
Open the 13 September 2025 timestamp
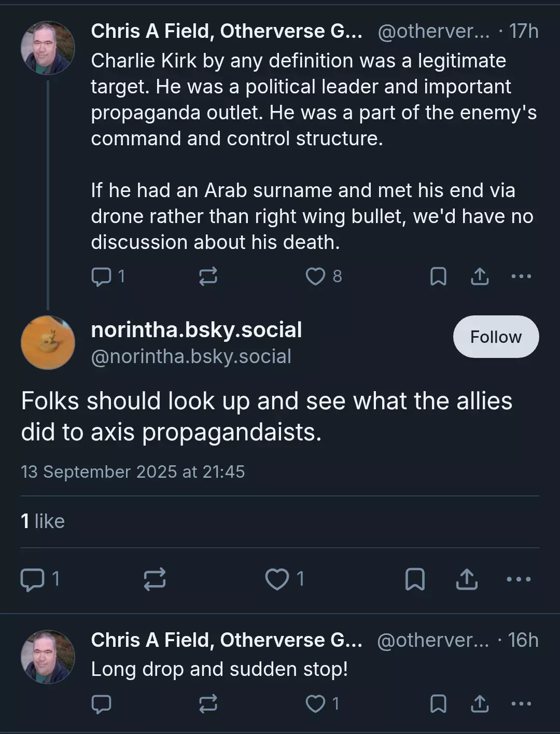coord(133,472)
